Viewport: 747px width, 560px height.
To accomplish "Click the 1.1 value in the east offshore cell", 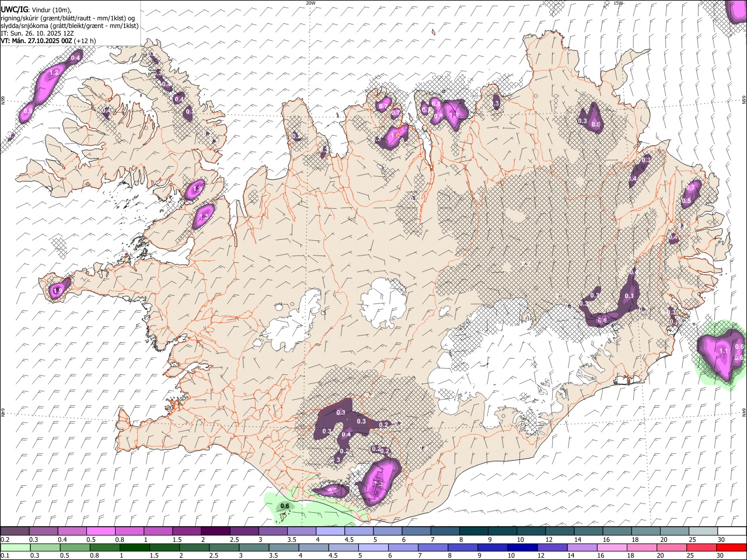I will point(724,351).
